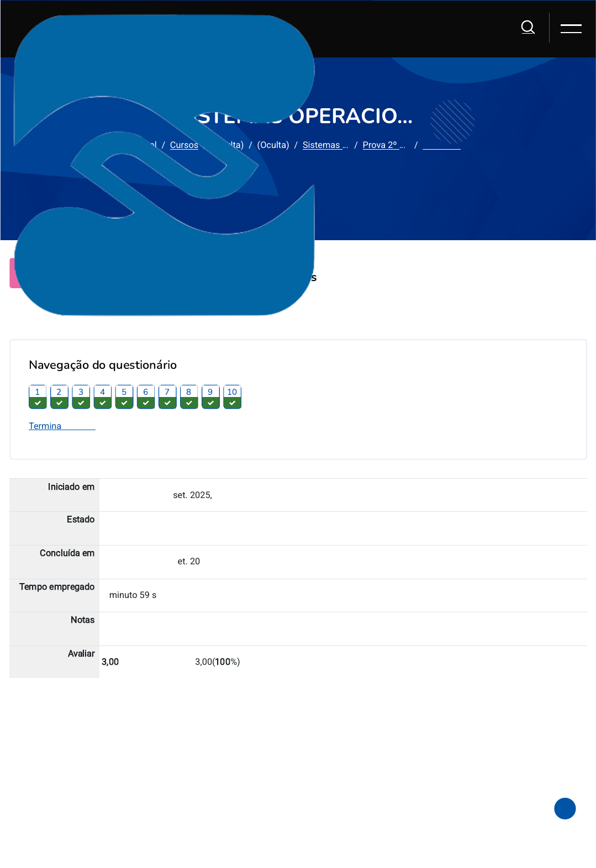Viewport: 596px width, 868px height.
Task: Go to question 1 in navigation
Action: (x=38, y=396)
